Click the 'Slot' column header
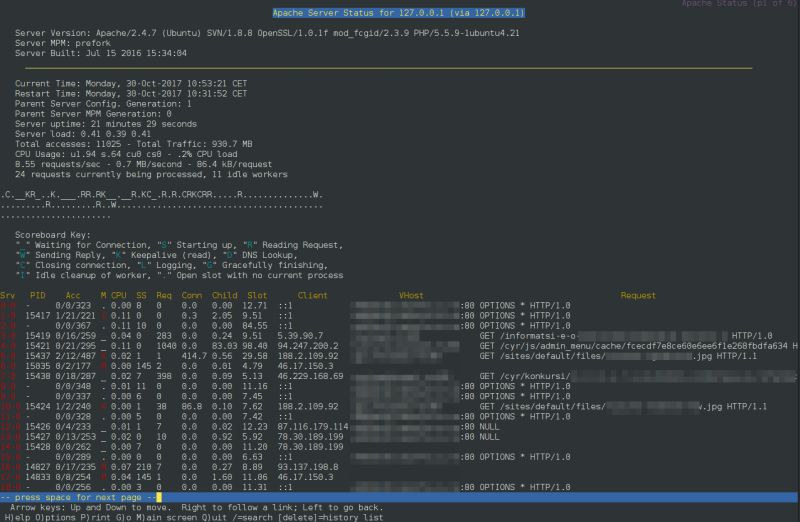This screenshot has width=800, height=522. [x=257, y=295]
